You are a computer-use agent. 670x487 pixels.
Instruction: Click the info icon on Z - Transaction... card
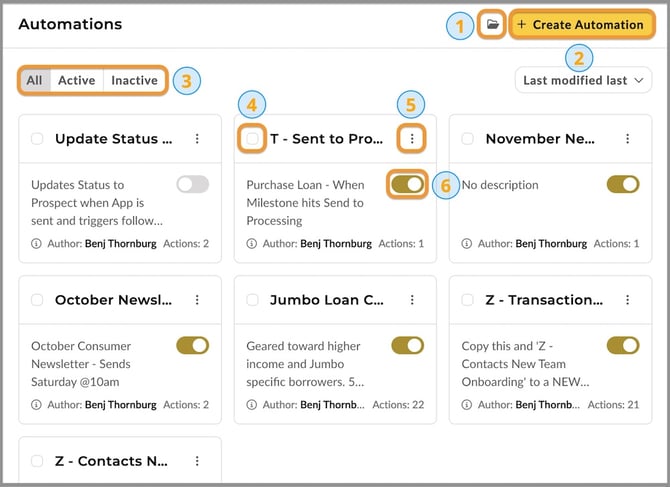pyautogui.click(x=467, y=405)
